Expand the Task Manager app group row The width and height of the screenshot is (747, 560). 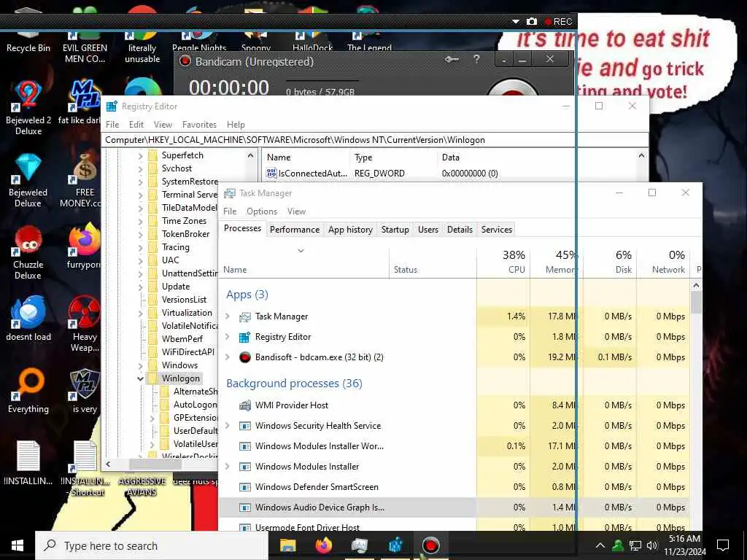(x=228, y=316)
